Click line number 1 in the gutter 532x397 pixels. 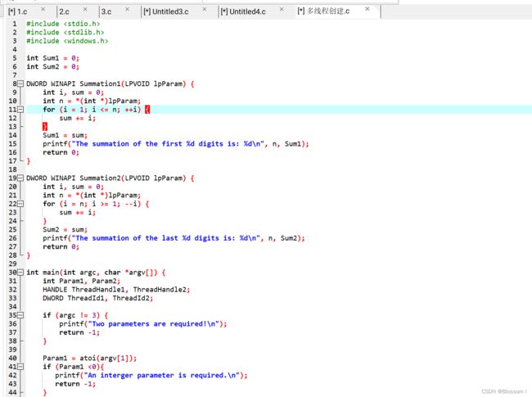15,24
